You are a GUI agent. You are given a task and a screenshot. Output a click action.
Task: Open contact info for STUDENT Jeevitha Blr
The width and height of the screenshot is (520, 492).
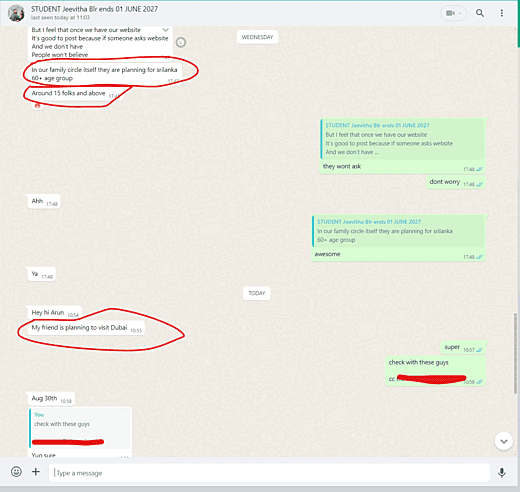pyautogui.click(x=94, y=9)
